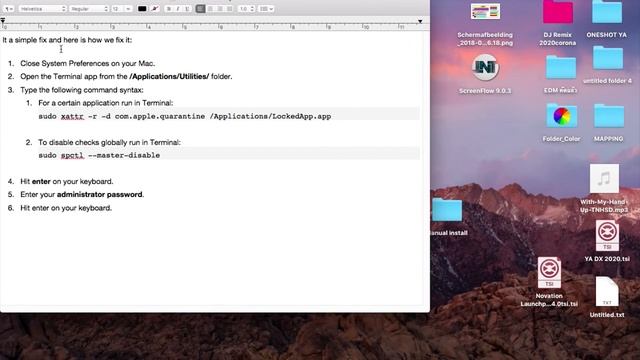Click the bold 'administrator password' text

pos(100,194)
